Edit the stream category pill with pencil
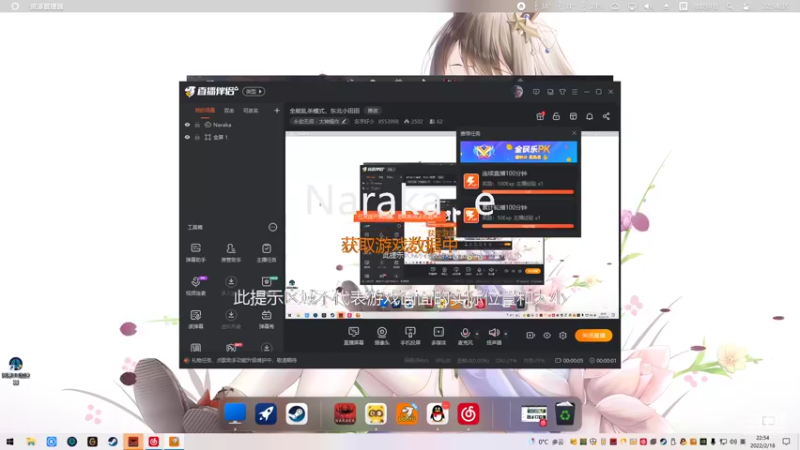Screen dimensions: 800x450 319,121
